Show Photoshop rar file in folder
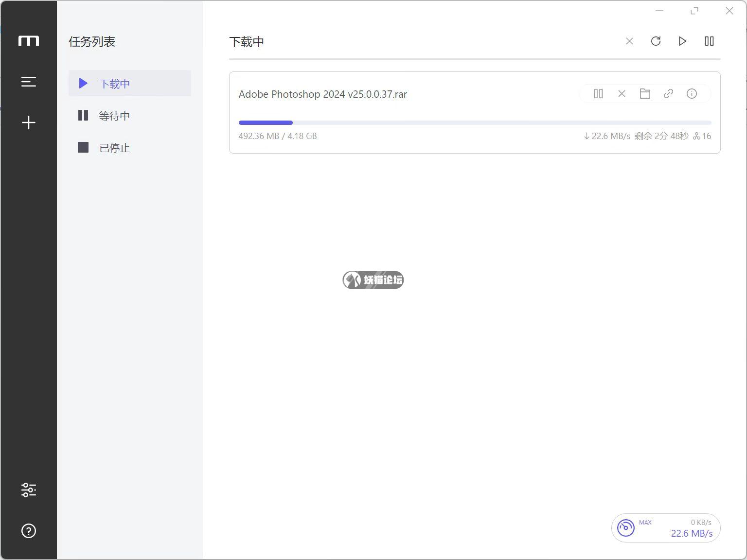Image resolution: width=747 pixels, height=560 pixels. point(645,93)
